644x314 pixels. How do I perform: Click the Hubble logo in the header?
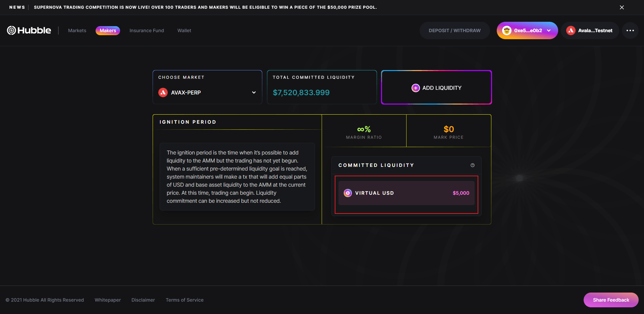pyautogui.click(x=29, y=30)
